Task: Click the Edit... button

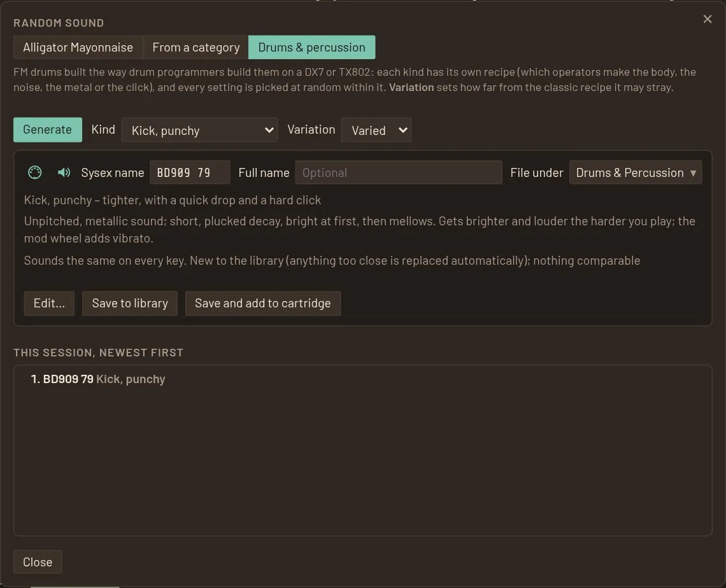Action: pyautogui.click(x=49, y=304)
